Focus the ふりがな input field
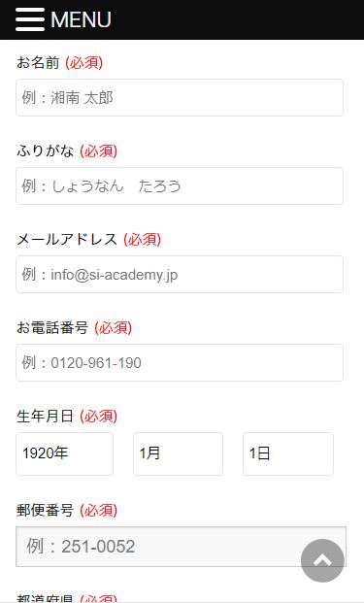This screenshot has height=603, width=364. pyautogui.click(x=180, y=186)
